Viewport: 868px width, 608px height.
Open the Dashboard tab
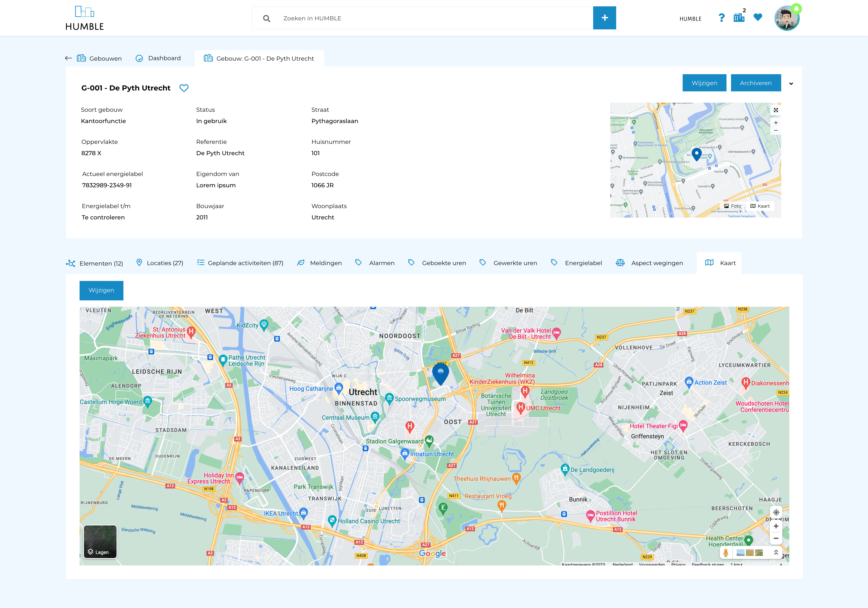158,58
